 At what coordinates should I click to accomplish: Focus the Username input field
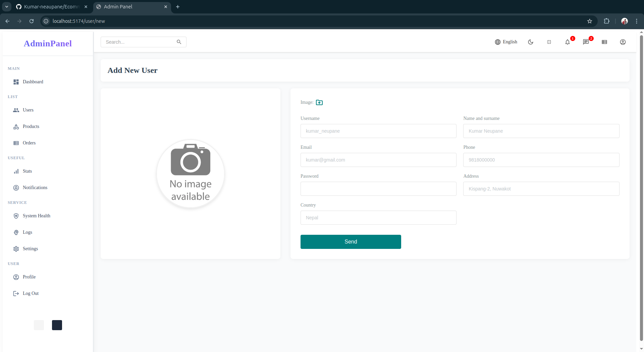[378, 131]
